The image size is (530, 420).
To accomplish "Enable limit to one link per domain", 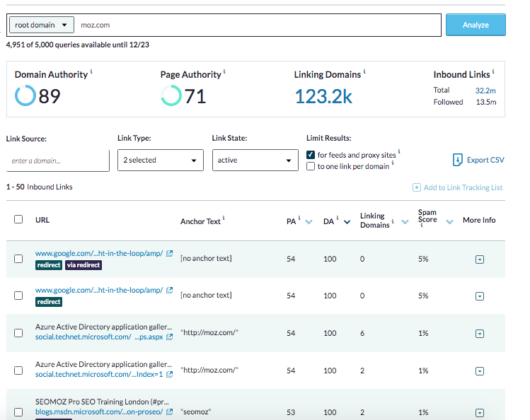I will pos(311,166).
